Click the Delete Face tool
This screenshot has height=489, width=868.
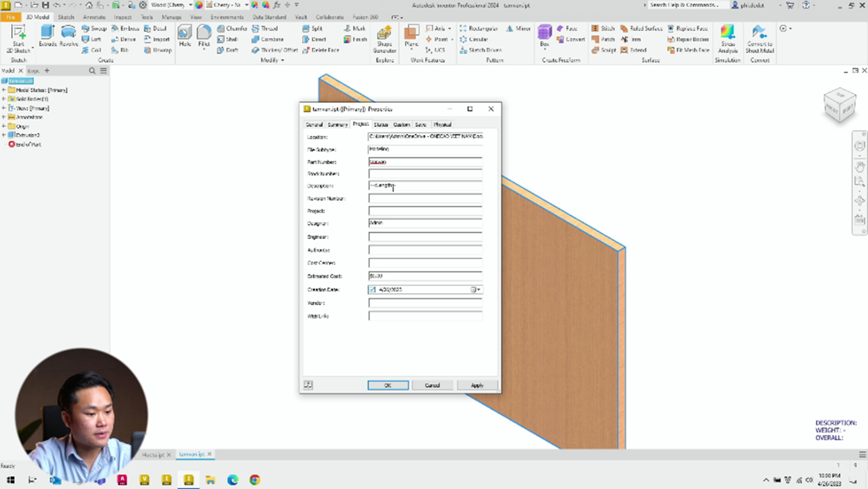[321, 50]
